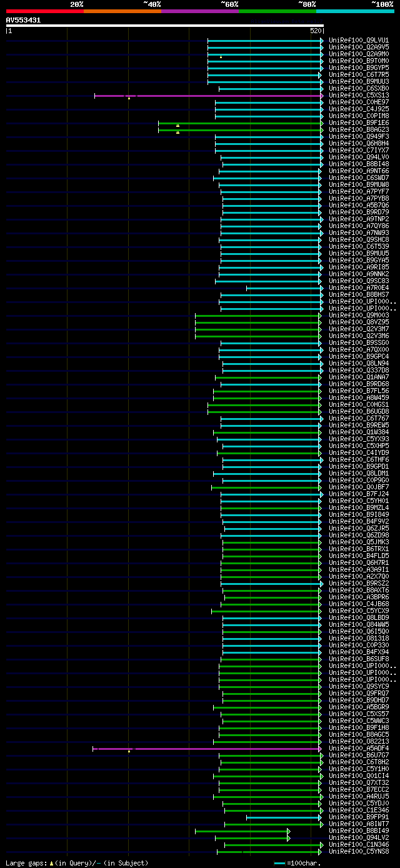Open hit UniRef100_C5YNS8
The width and height of the screenshot is (400, 868).
click(x=359, y=852)
